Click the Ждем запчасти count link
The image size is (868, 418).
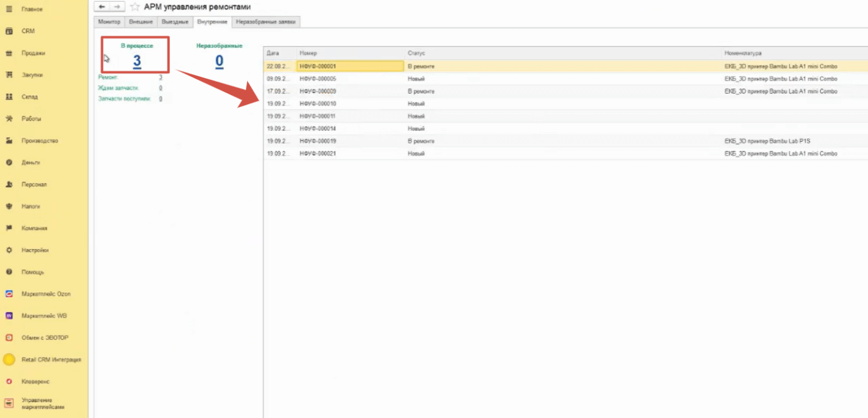coord(160,88)
